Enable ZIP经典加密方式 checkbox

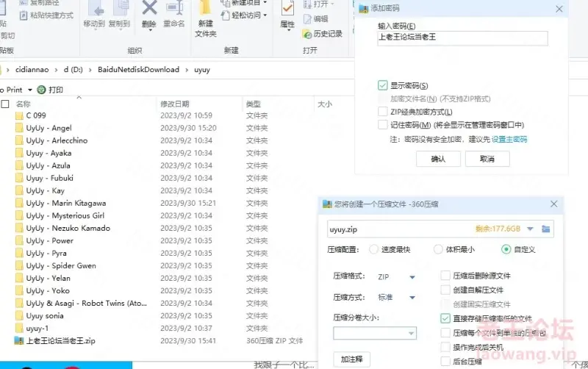[382, 112]
